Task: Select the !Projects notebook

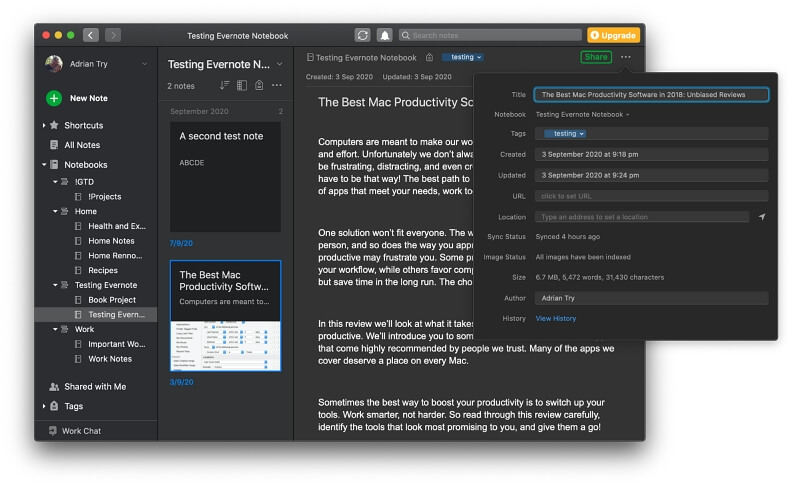Action: [x=105, y=196]
